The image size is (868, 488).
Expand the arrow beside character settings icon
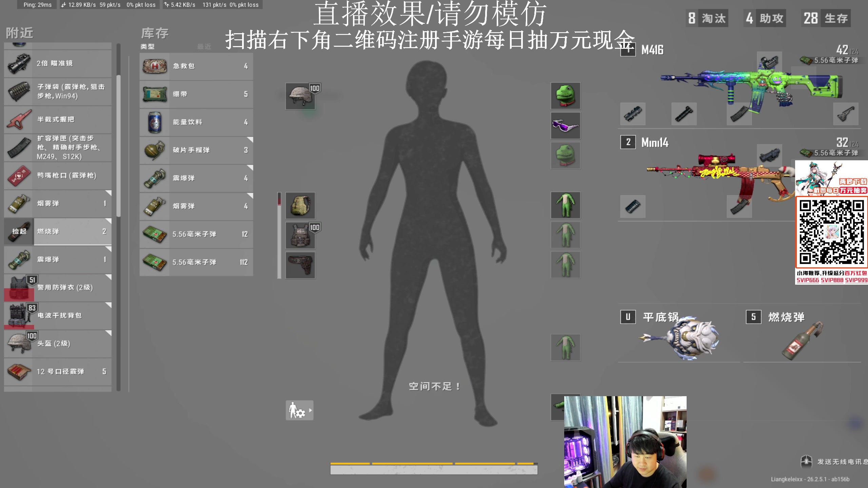pos(310,410)
